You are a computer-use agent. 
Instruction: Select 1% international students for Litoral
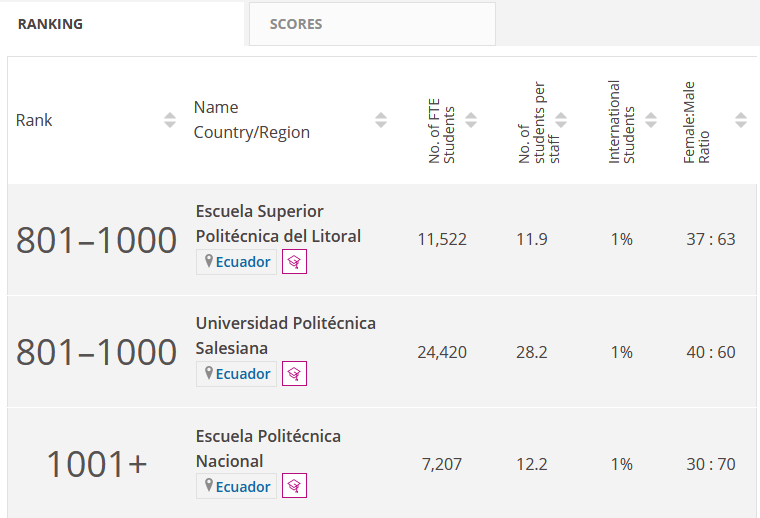[622, 239]
